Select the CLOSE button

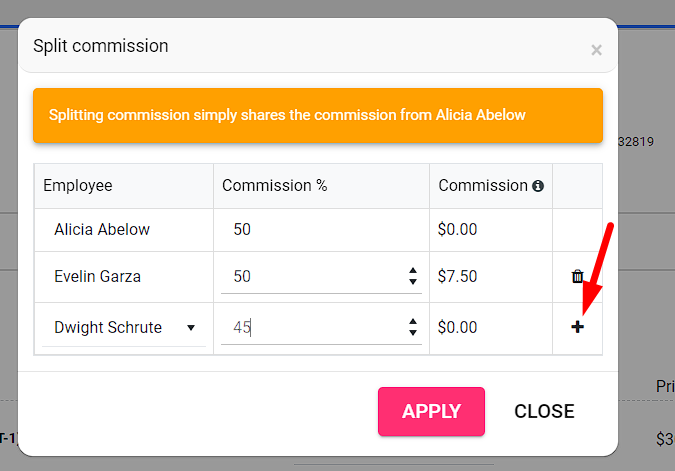pyautogui.click(x=544, y=411)
